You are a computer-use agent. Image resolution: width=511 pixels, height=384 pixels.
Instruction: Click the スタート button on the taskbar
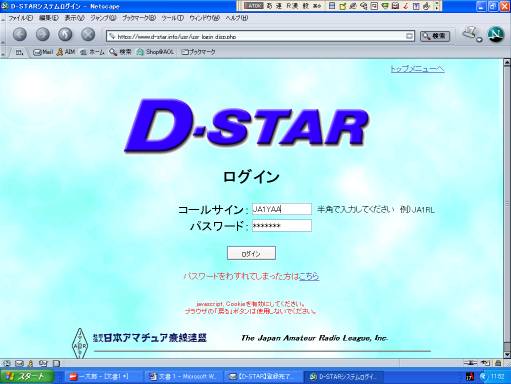click(x=27, y=377)
